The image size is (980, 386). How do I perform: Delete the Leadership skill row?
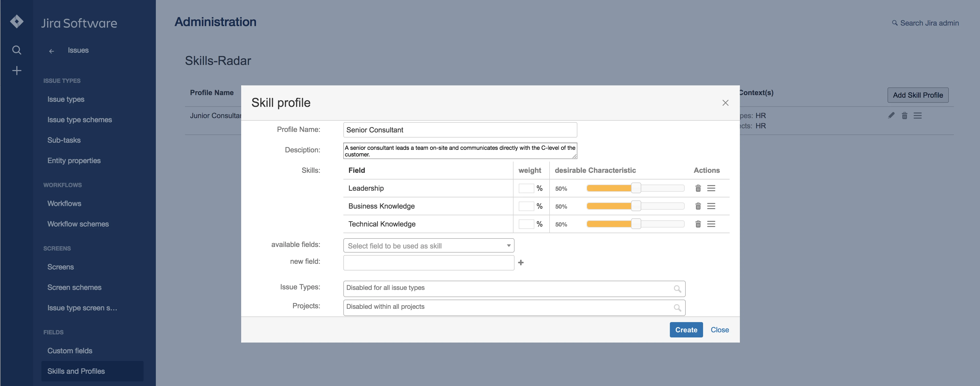coord(698,188)
